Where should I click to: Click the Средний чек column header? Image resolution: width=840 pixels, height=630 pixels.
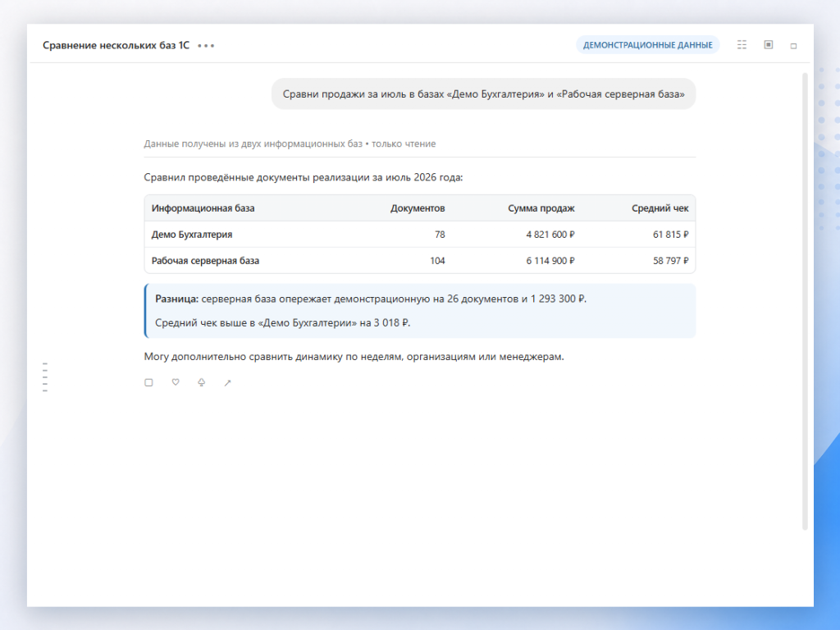click(x=660, y=208)
